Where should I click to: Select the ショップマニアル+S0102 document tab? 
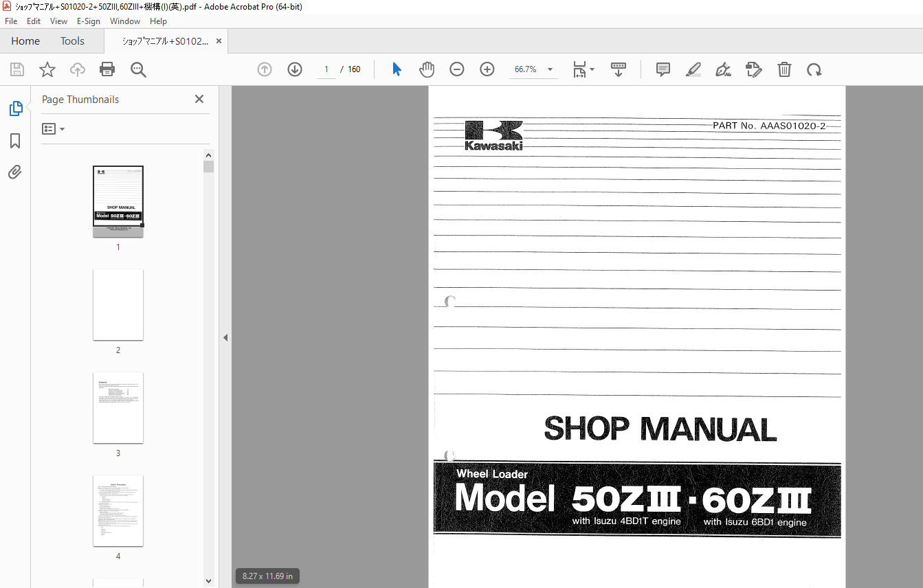165,41
